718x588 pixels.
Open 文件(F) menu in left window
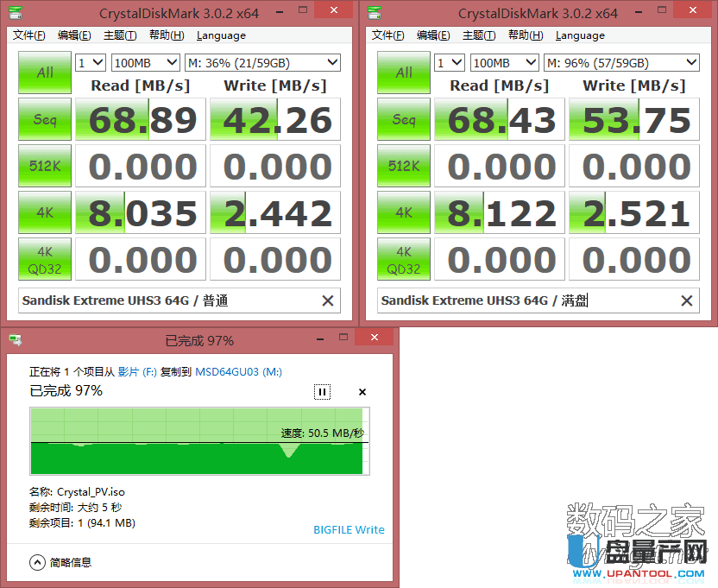click(29, 35)
